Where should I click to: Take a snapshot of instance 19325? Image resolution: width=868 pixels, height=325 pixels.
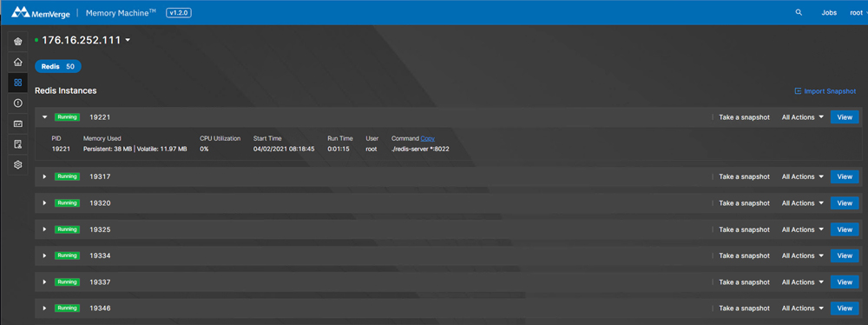744,229
